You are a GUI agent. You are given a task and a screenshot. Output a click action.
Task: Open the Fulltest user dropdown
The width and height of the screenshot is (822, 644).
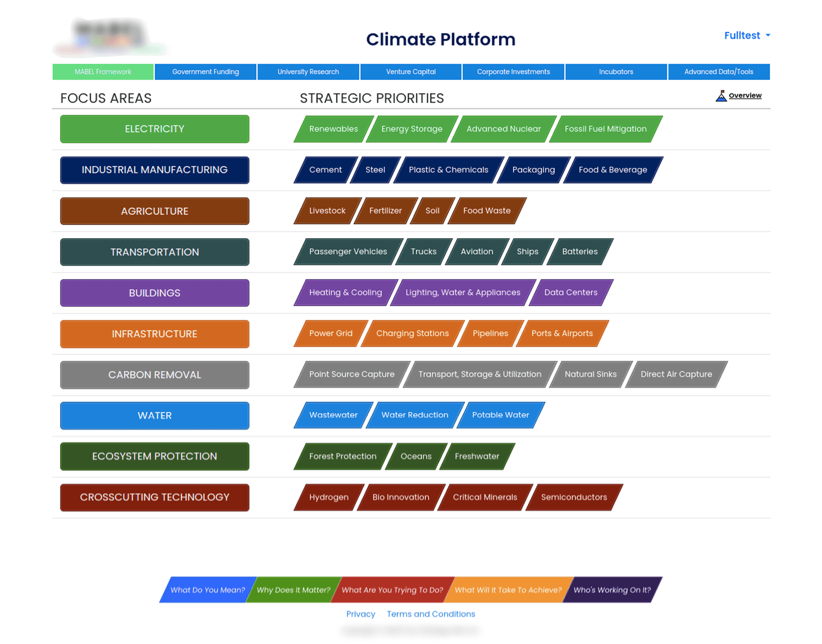pos(747,35)
